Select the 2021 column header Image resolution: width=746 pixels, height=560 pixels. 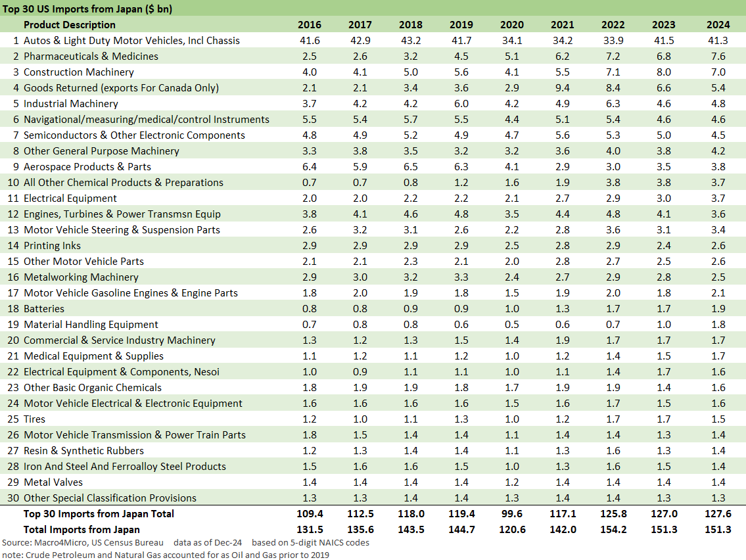click(563, 25)
